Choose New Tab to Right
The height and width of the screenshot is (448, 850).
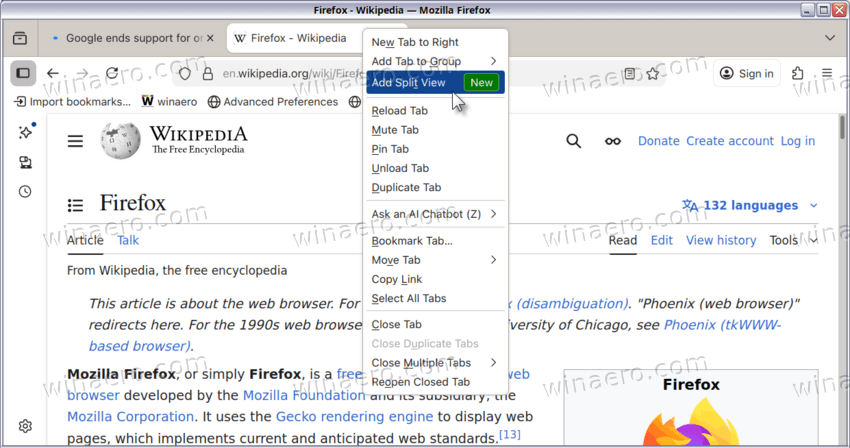coord(435,42)
